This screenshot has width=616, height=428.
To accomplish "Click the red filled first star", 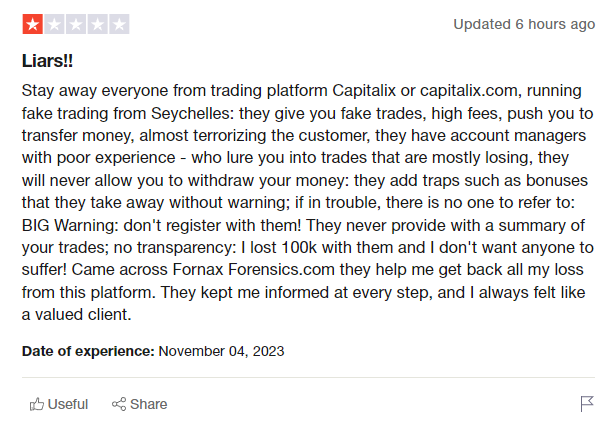I will click(32, 23).
